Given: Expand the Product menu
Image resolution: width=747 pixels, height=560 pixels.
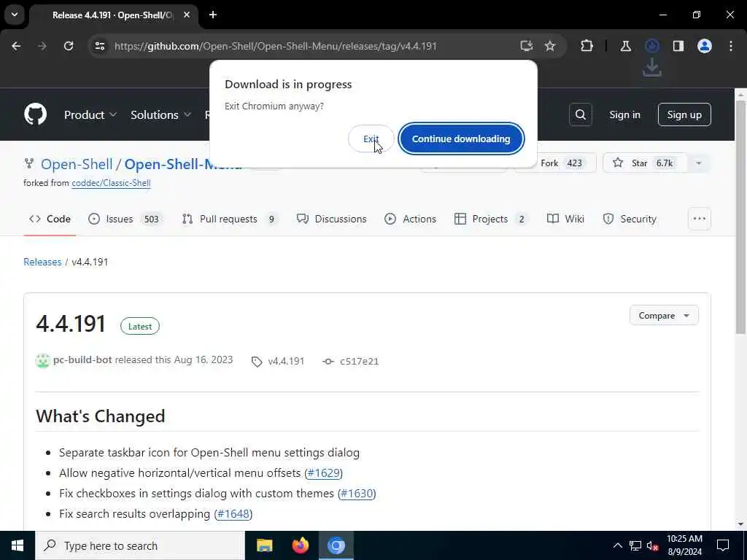Looking at the screenshot, I should tap(90, 114).
